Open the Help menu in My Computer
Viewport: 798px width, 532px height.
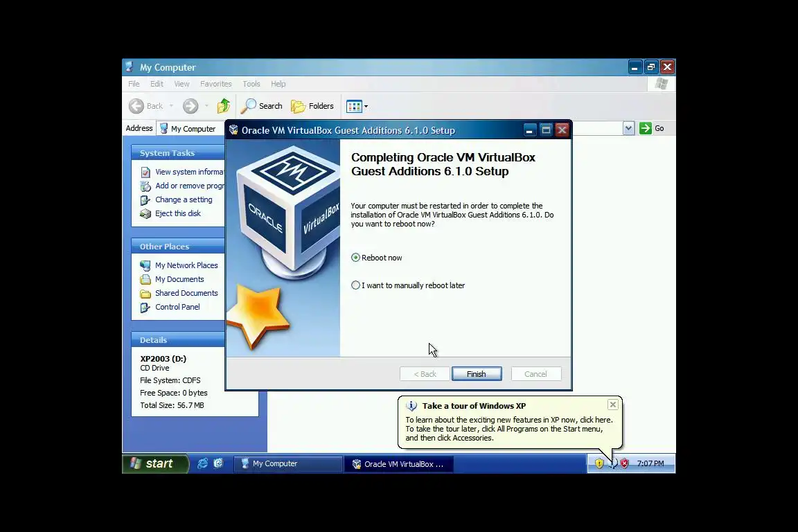(278, 84)
